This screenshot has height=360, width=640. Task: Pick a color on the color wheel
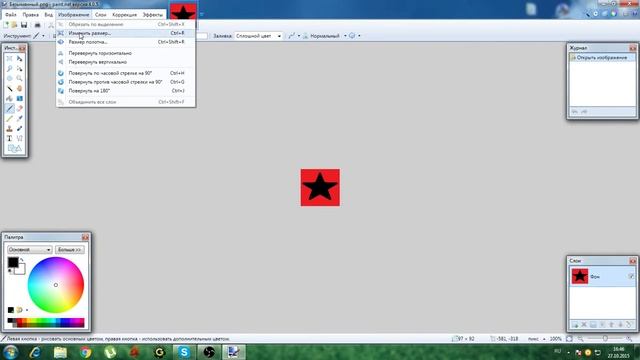click(56, 285)
